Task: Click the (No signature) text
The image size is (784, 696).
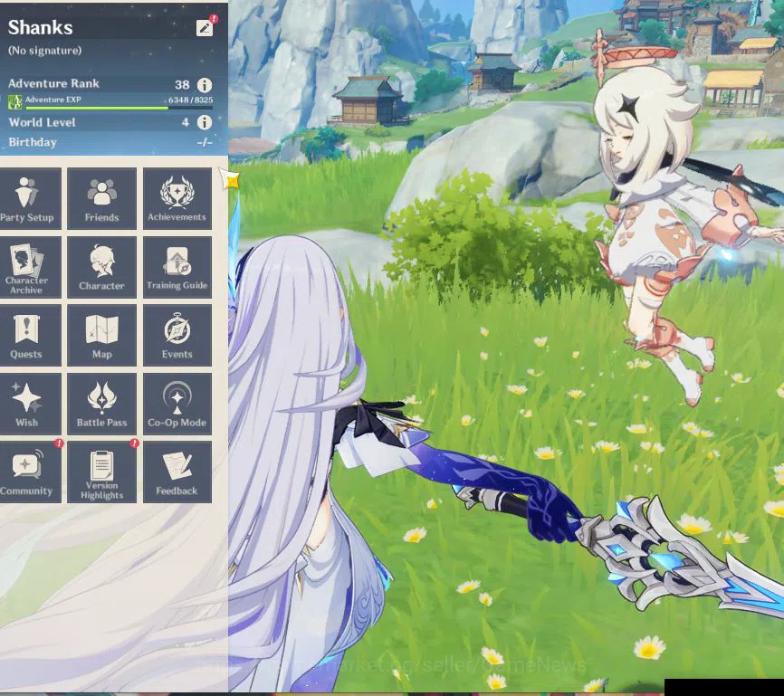Action: click(45, 51)
